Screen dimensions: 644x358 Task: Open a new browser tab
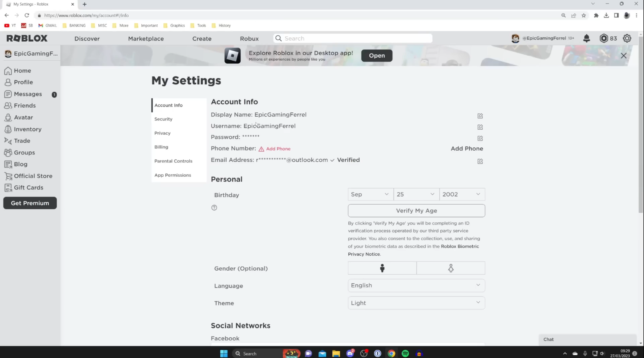coord(85,4)
